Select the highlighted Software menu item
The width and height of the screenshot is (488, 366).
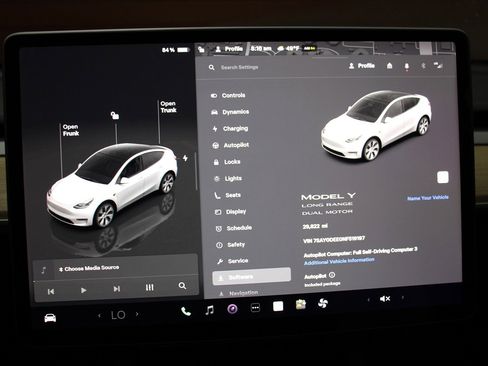tap(251, 276)
